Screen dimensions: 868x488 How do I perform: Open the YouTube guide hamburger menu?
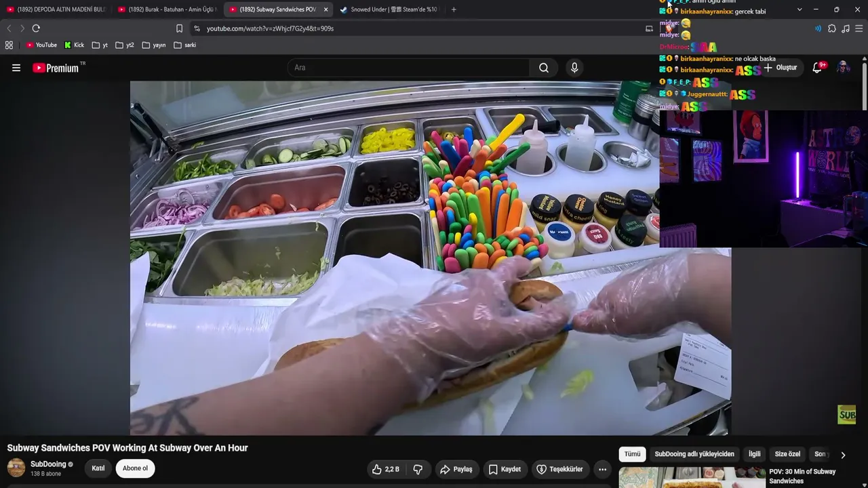[x=16, y=68]
